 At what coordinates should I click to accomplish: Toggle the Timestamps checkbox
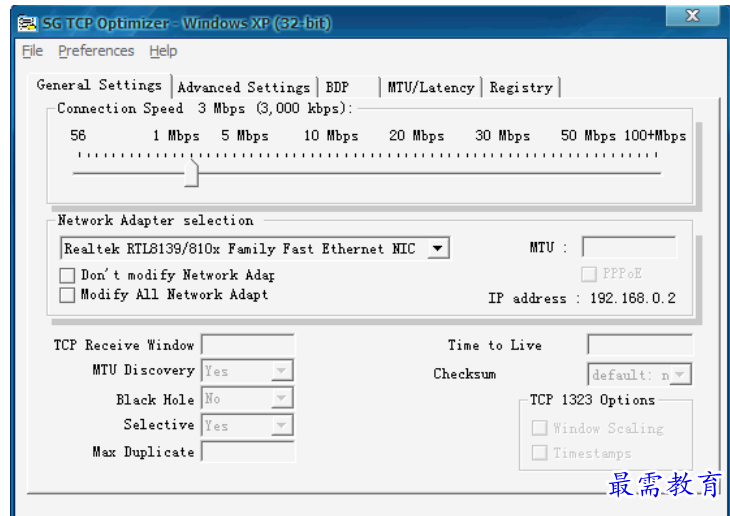click(540, 453)
